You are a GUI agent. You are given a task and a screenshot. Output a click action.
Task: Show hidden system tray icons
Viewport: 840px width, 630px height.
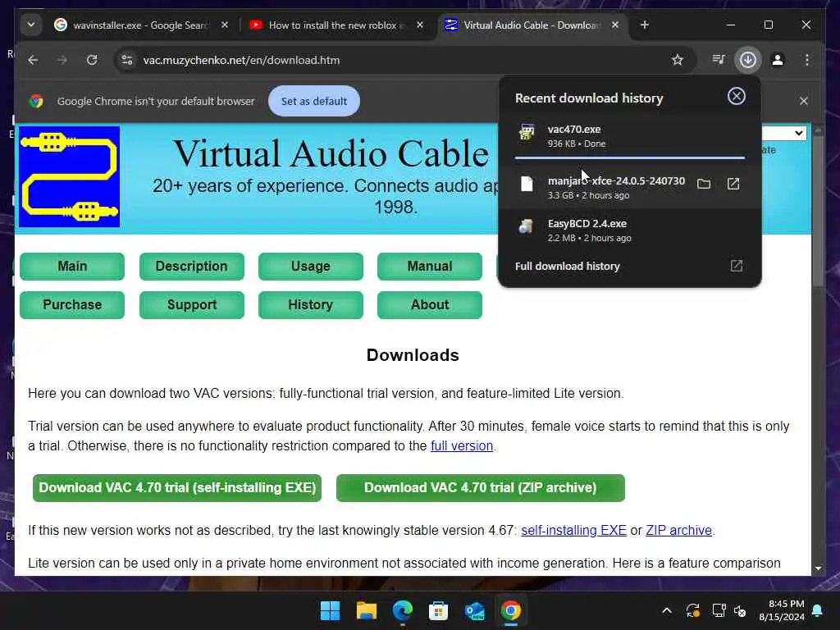pos(667,610)
